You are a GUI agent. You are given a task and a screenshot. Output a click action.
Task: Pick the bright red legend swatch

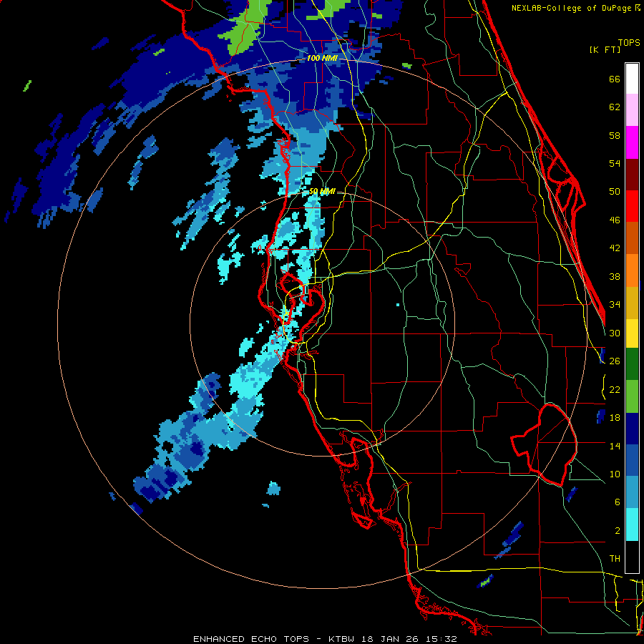click(x=632, y=206)
